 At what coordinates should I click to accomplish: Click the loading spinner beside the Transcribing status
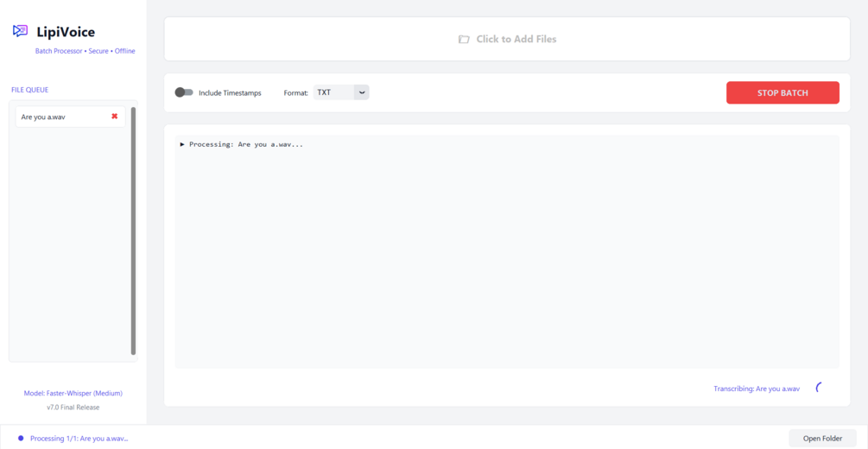(x=820, y=388)
